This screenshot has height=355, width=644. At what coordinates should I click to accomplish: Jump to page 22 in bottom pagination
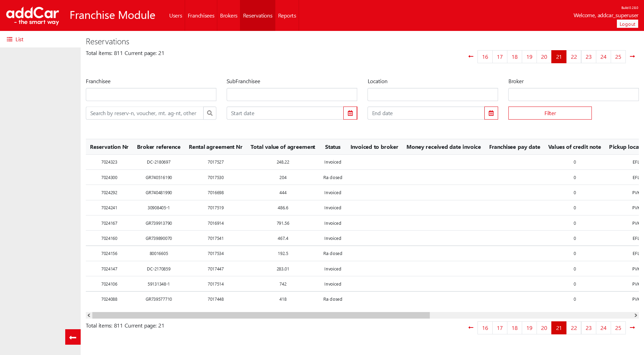(574, 328)
